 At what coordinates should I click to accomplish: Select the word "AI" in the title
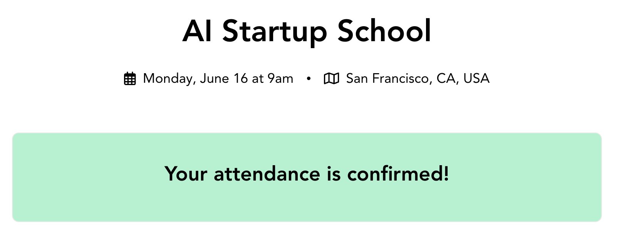pos(197,31)
